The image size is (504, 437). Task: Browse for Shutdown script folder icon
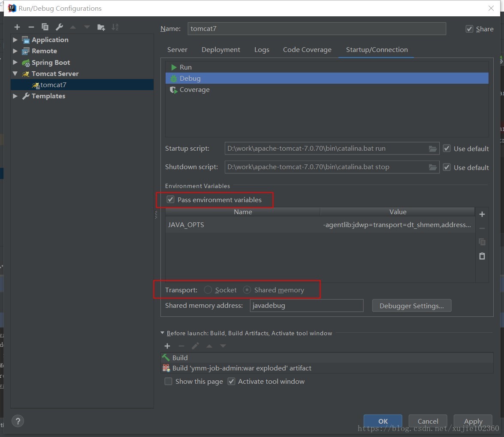pos(433,167)
